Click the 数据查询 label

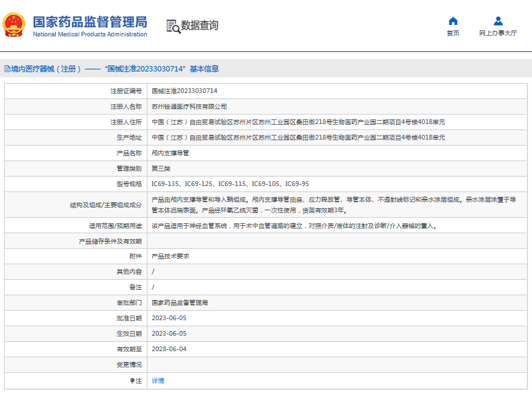[199, 25]
